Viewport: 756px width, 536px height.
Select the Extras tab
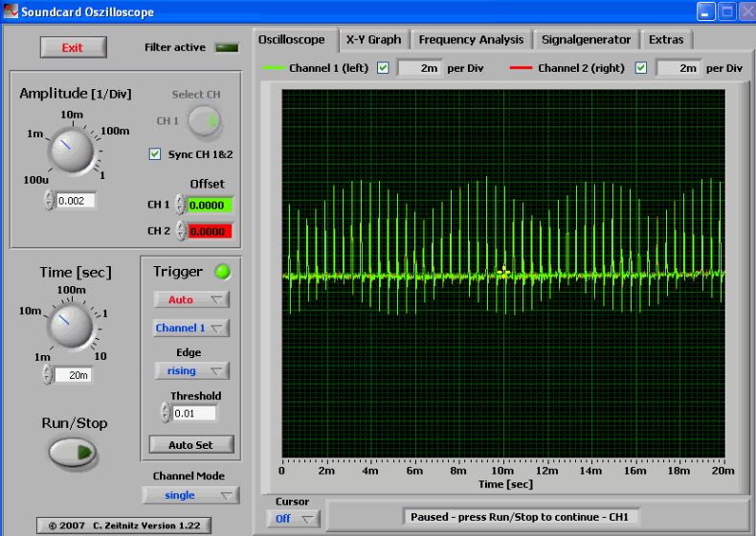tap(666, 39)
